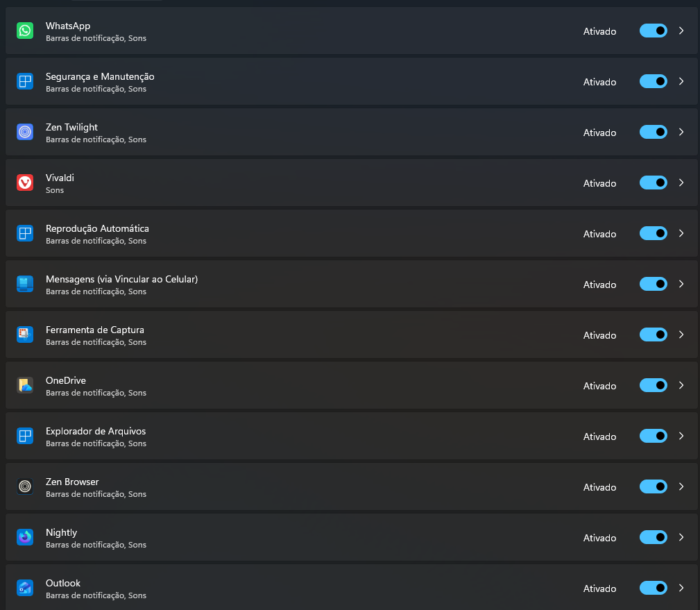Image resolution: width=700 pixels, height=610 pixels.
Task: Select the Mensagens (via Vincular ao Celular) label
Action: (x=121, y=279)
